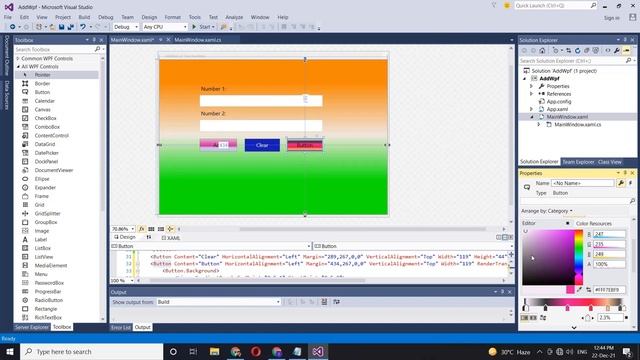Click the Save disk icon in toolbar
The height and width of the screenshot is (360, 640).
point(61,27)
